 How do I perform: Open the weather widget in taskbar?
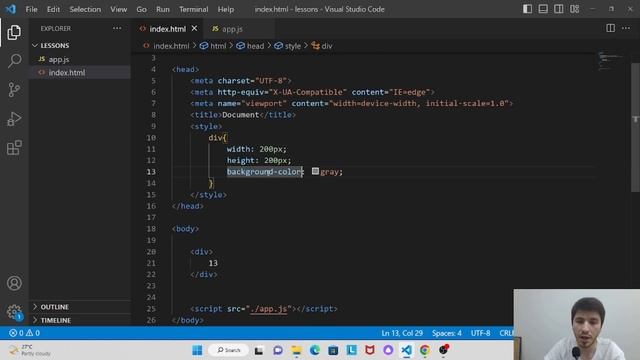[x=31, y=350]
